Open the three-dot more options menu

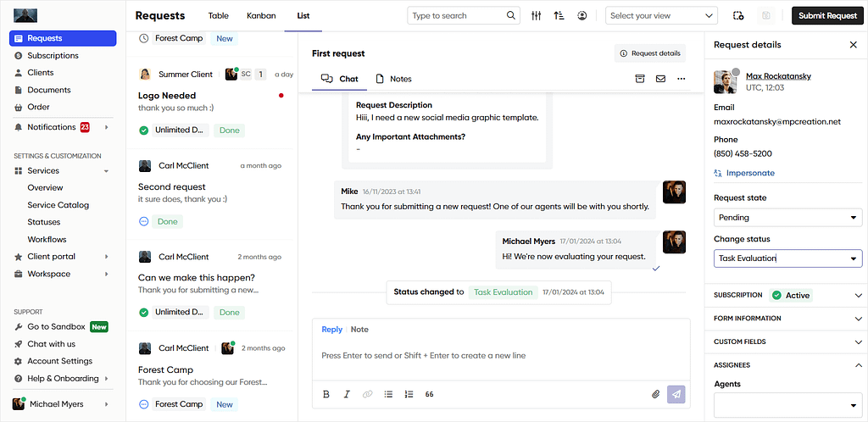(682, 79)
